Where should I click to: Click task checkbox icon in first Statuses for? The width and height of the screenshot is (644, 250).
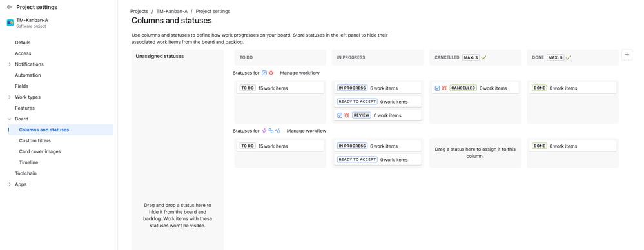[x=264, y=73]
